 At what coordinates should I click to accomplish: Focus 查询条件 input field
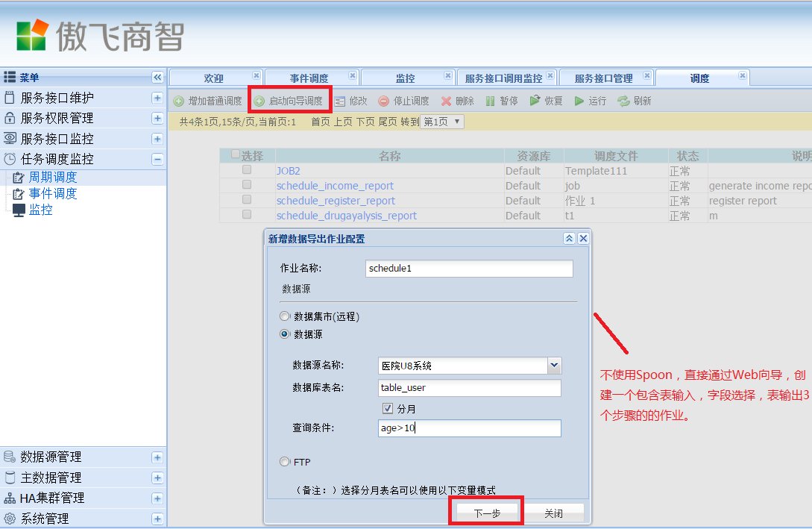pyautogui.click(x=469, y=428)
